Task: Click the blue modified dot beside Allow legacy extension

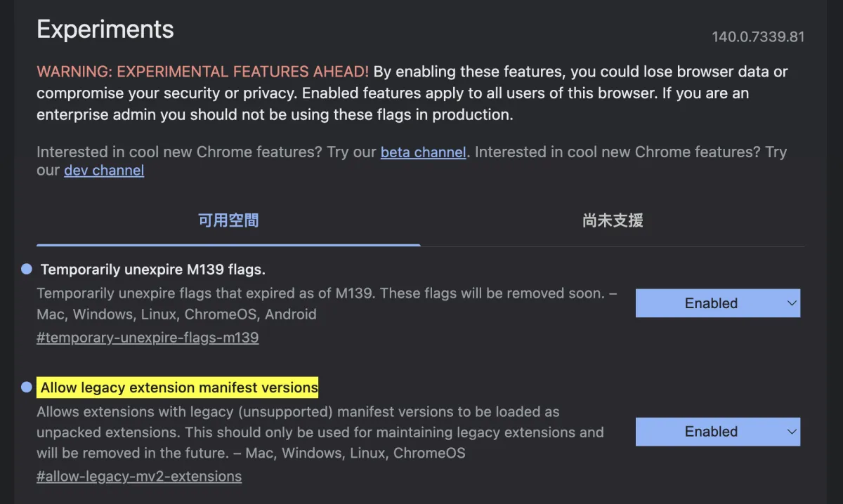Action: [x=27, y=387]
